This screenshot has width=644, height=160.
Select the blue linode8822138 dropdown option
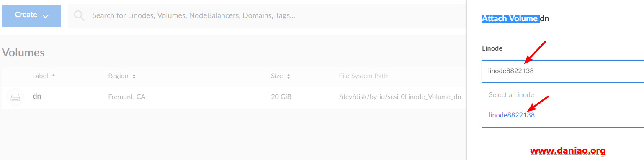pyautogui.click(x=512, y=115)
